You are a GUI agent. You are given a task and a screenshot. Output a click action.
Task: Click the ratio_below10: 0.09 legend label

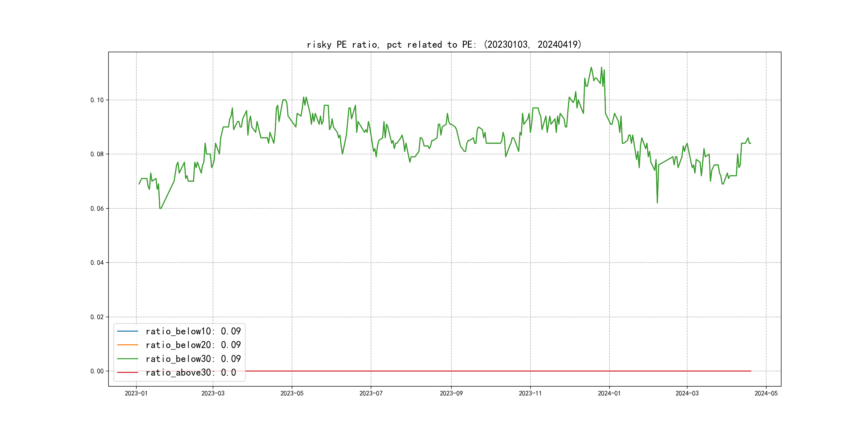click(193, 331)
